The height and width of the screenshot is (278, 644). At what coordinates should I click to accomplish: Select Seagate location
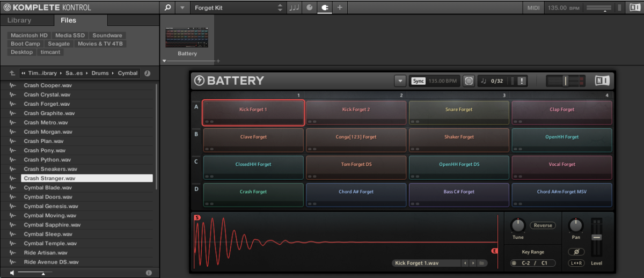[x=58, y=44]
